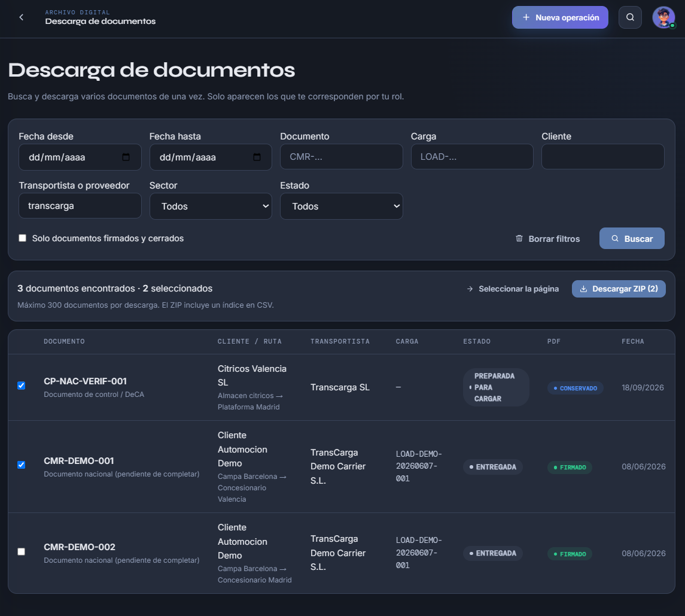Go back with the left chevron
The image size is (685, 616).
point(21,17)
